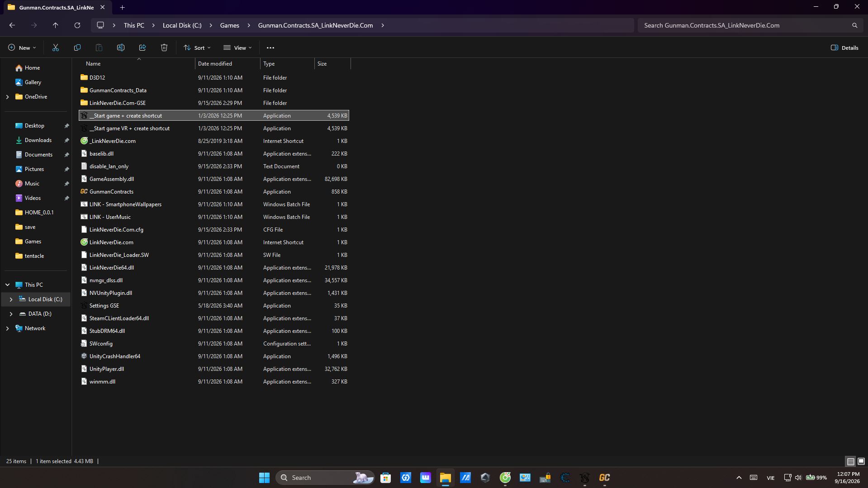The image size is (868, 488).
Task: Click the Rename toolbar icon
Action: point(121,47)
